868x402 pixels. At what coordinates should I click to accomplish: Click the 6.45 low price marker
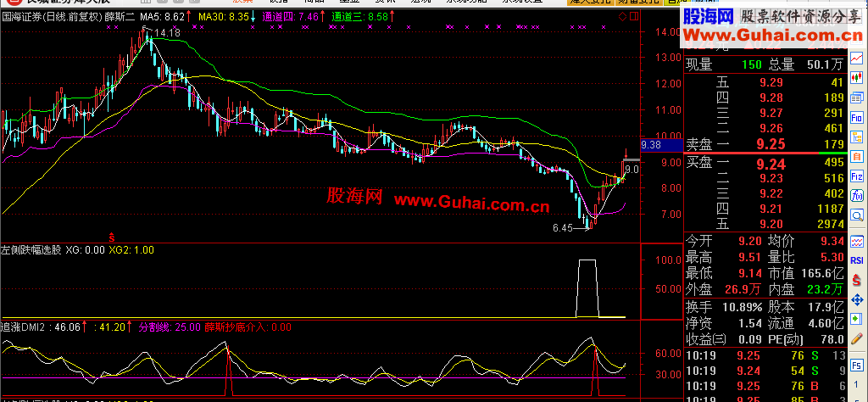pyautogui.click(x=562, y=227)
